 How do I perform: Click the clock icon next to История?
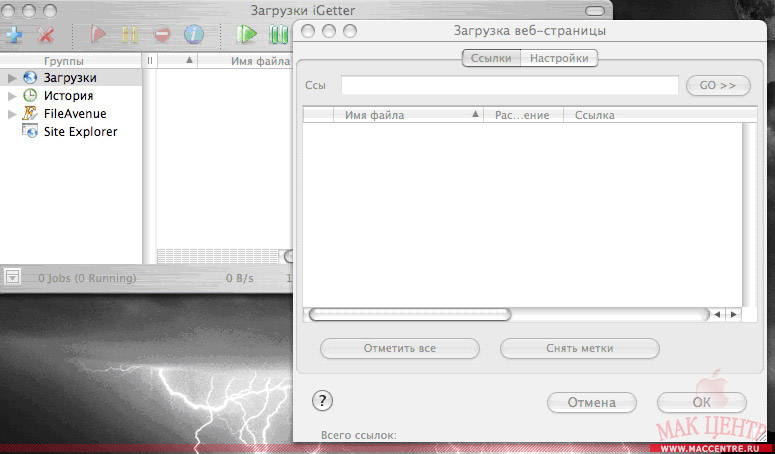[x=30, y=95]
